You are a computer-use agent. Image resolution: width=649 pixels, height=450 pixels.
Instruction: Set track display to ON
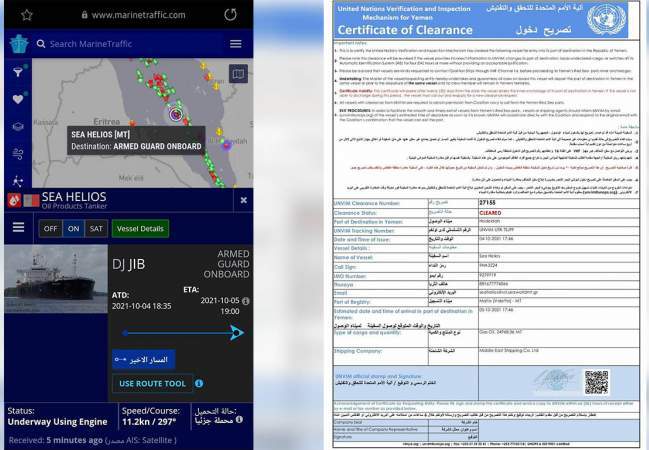pos(74,229)
